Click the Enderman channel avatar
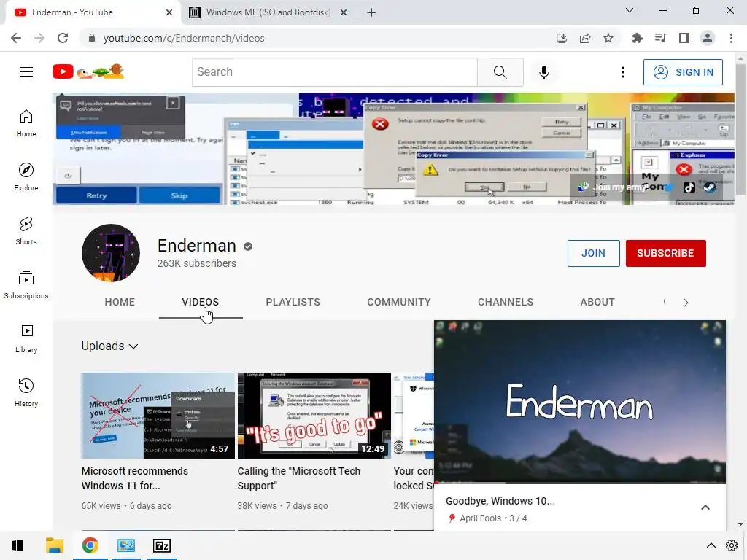 [x=111, y=253]
